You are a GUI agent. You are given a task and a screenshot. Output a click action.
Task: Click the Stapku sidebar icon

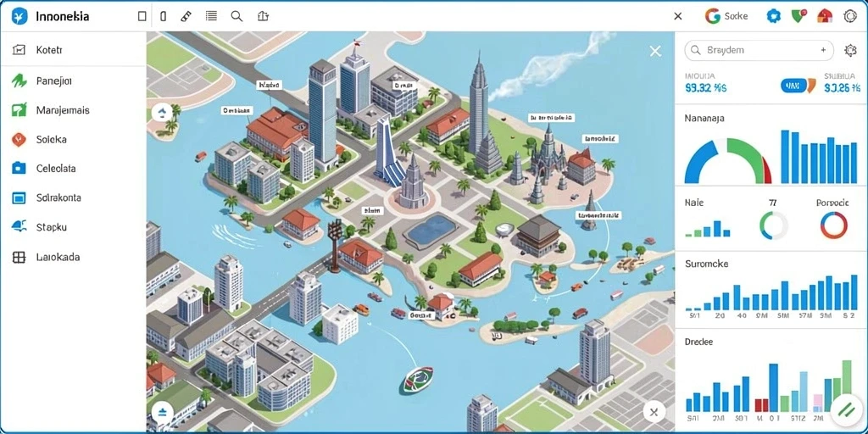tap(19, 226)
